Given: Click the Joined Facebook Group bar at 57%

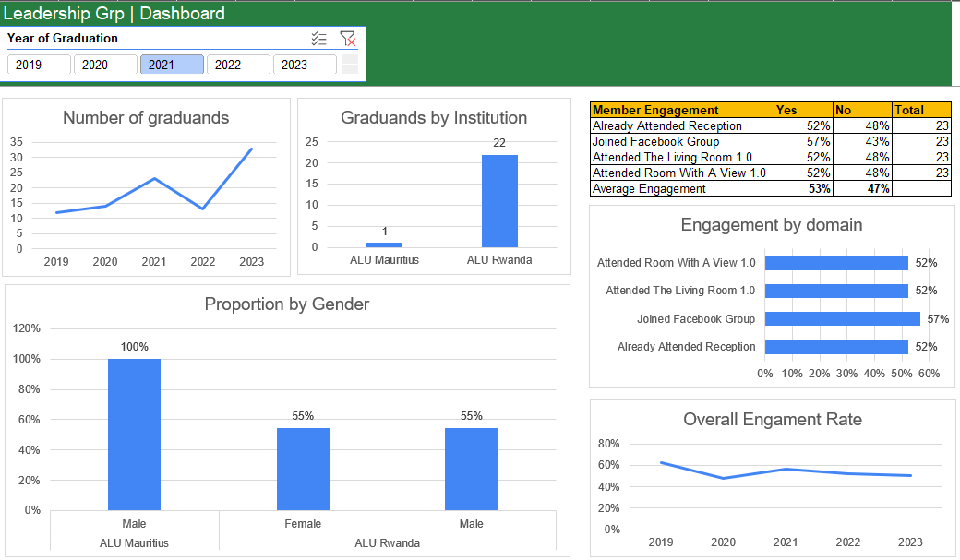Looking at the screenshot, I should (x=842, y=319).
